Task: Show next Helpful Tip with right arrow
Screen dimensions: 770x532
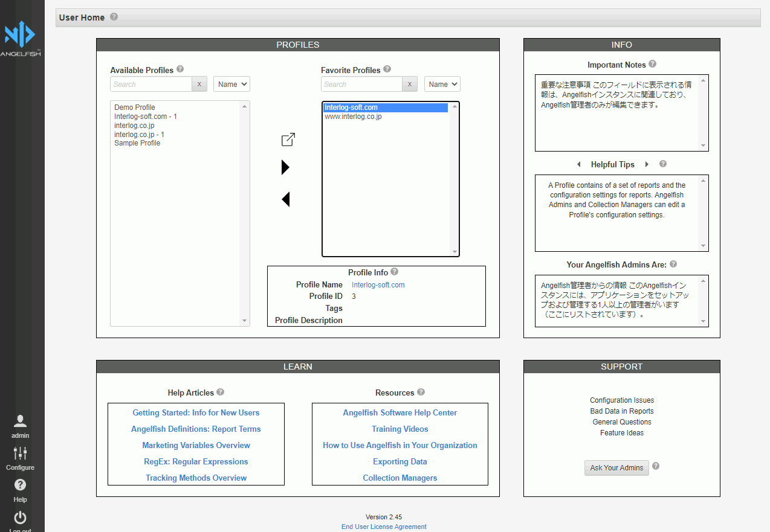Action: click(647, 164)
